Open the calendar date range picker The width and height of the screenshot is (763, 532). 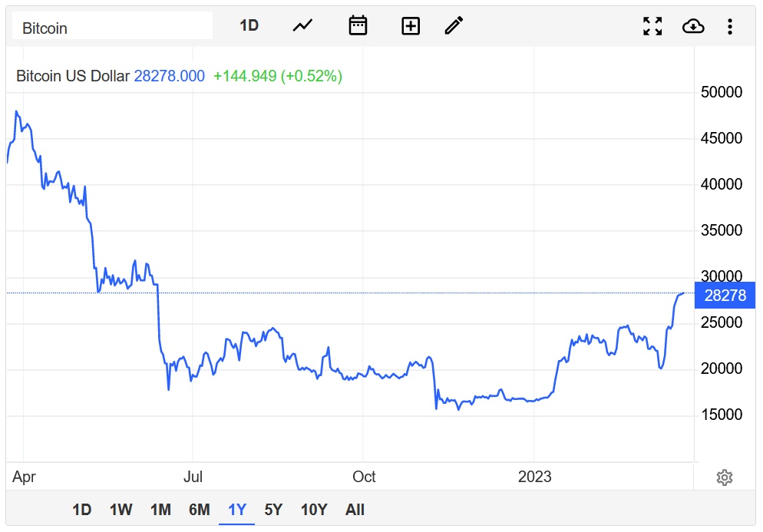point(358,25)
